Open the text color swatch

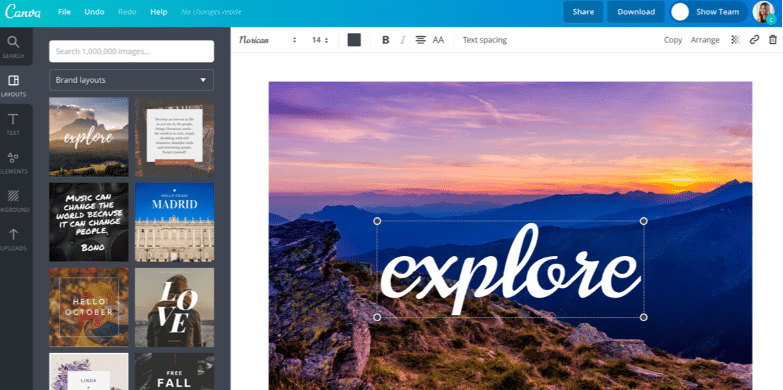coord(354,40)
